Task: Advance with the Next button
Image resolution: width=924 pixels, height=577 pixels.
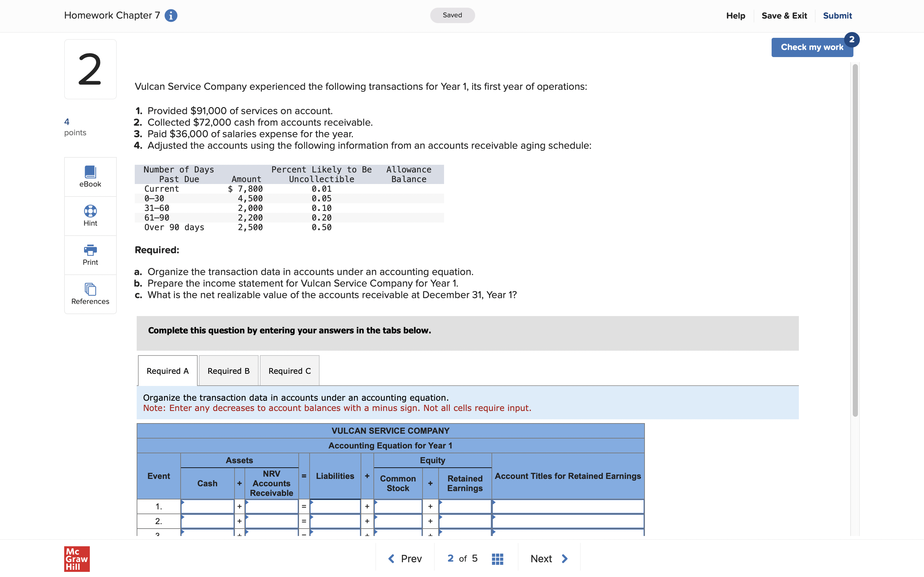Action: point(549,558)
